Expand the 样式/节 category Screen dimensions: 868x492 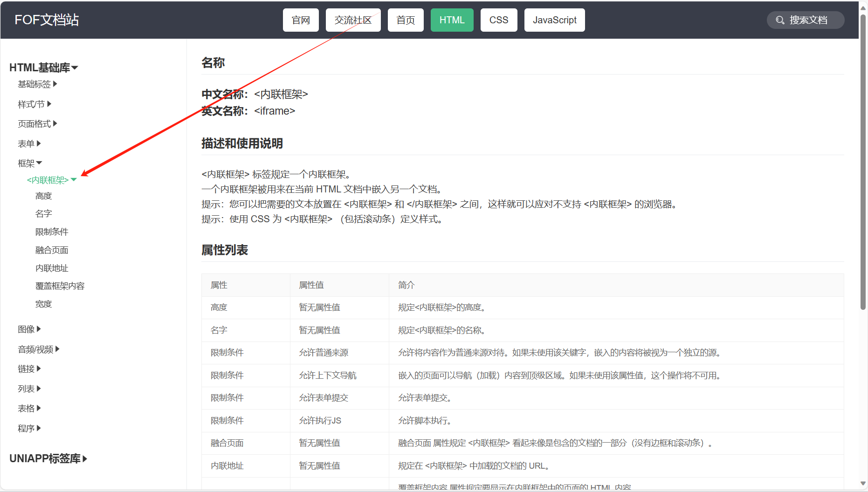coord(34,104)
